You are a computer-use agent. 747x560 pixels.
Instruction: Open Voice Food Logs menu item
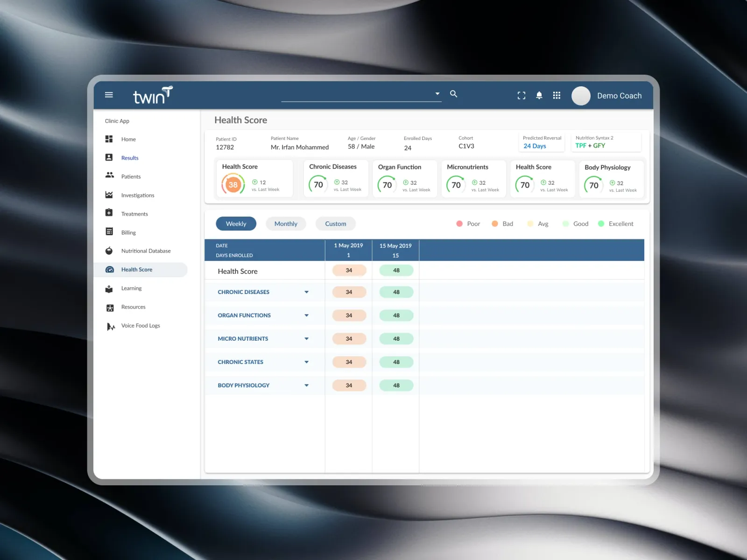pos(141,326)
